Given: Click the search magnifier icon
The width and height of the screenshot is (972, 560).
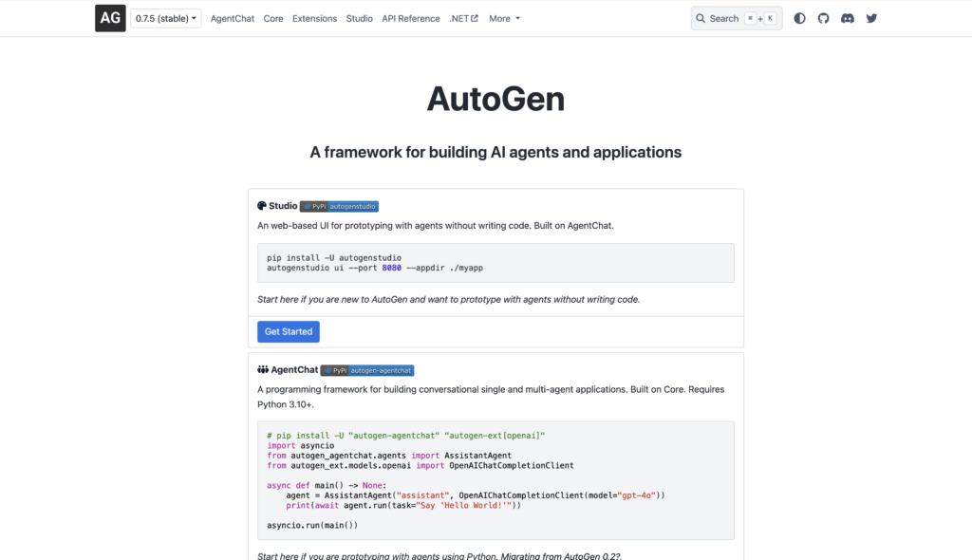Looking at the screenshot, I should 701,19.
